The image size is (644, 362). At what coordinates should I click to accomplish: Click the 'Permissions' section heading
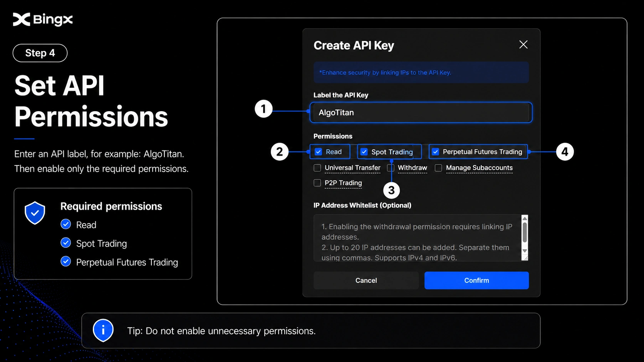tap(333, 136)
